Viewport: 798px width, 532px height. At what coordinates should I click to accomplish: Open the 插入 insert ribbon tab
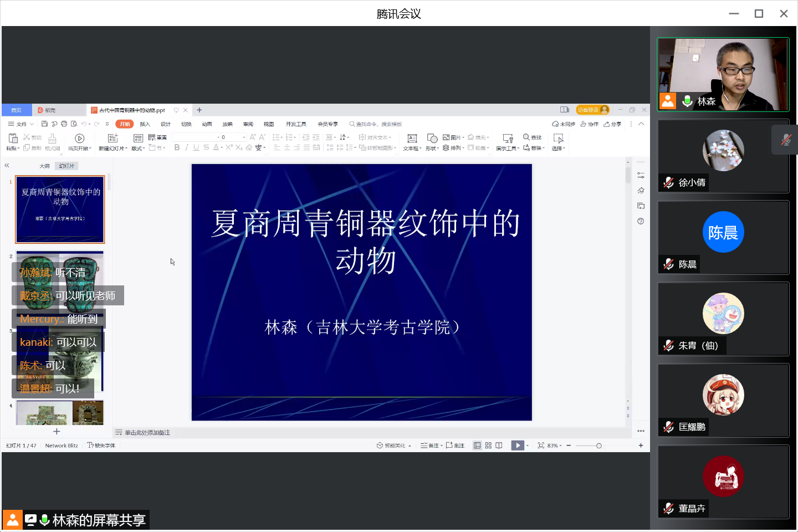point(145,124)
